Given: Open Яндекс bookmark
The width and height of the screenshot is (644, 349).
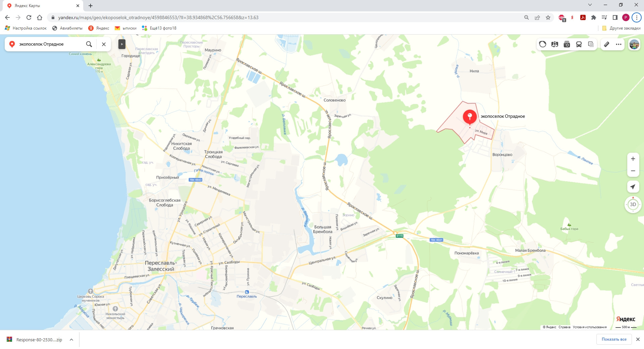Looking at the screenshot, I should coord(99,28).
